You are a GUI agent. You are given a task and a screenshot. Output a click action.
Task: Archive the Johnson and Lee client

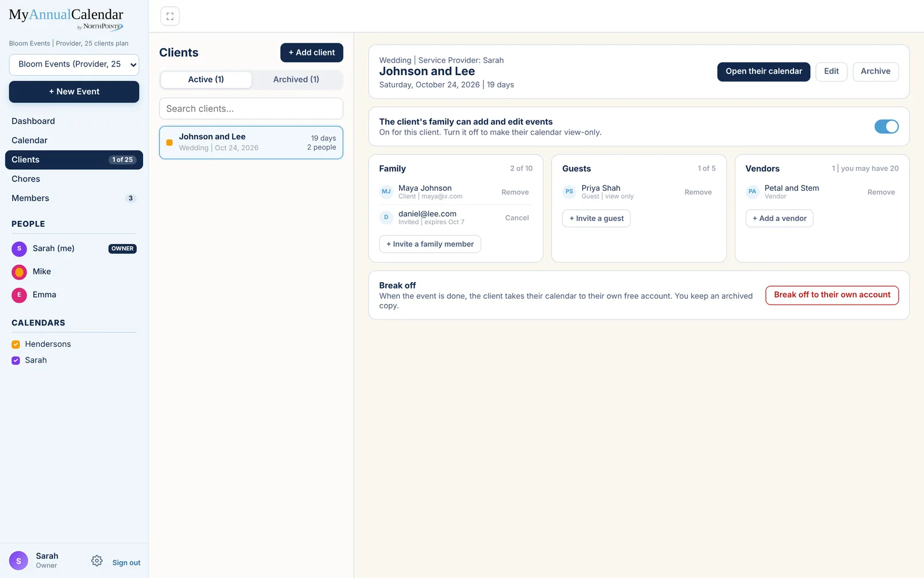click(x=875, y=72)
